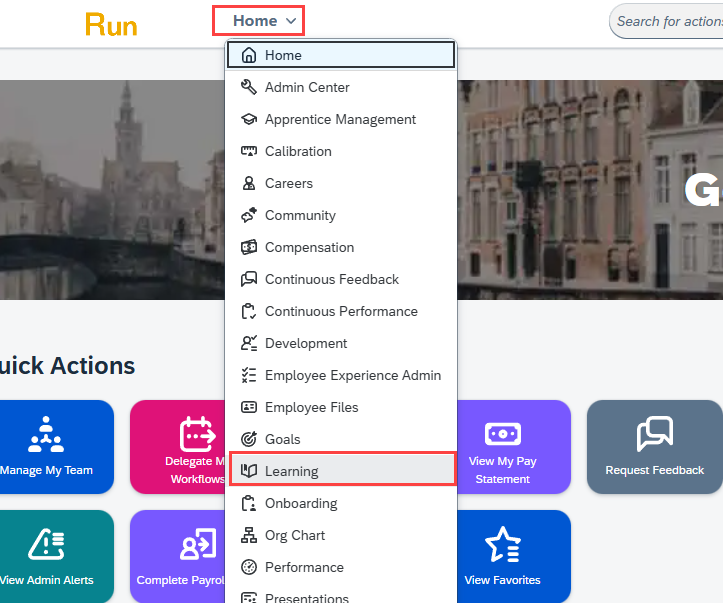Click the Search for actions field

click(668, 21)
